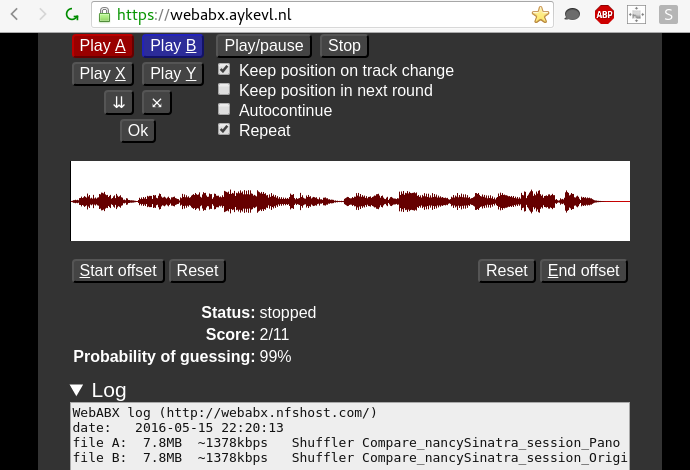The height and width of the screenshot is (470, 690).
Task: Click the address bar URL field
Action: (322, 15)
